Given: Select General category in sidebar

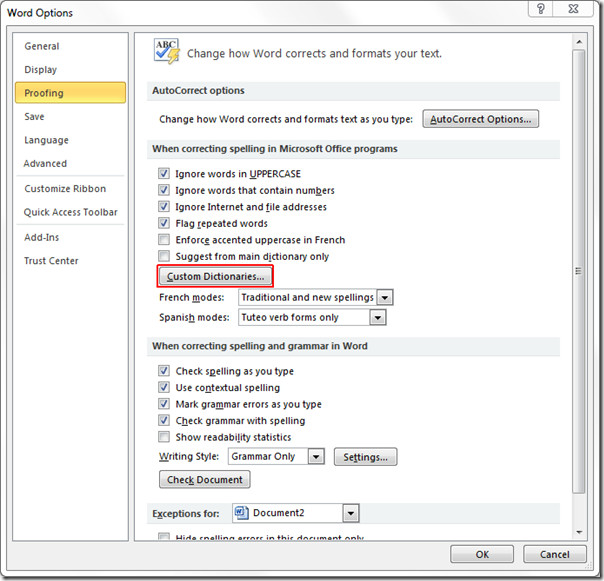Looking at the screenshot, I should 70,46.
